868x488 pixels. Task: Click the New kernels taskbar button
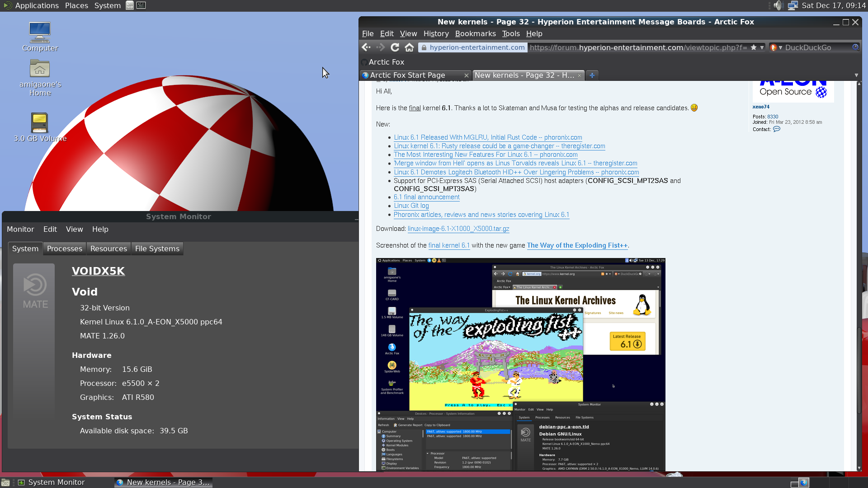(163, 483)
